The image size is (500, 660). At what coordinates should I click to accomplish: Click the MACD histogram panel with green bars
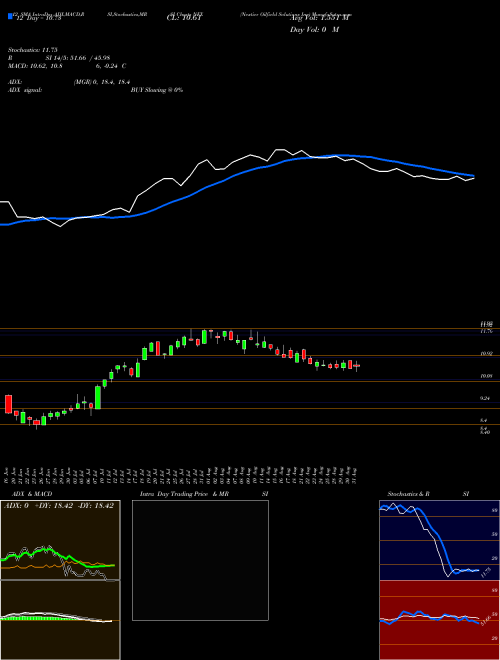tap(60, 620)
